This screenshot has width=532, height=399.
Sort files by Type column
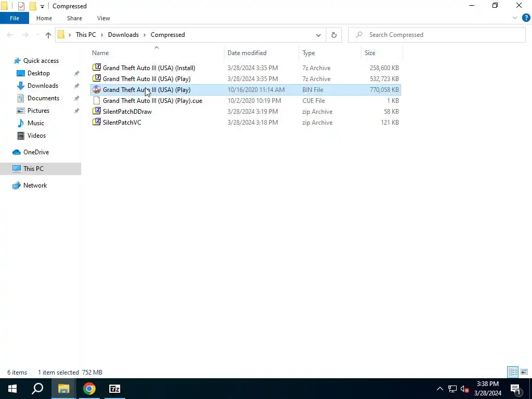point(309,53)
